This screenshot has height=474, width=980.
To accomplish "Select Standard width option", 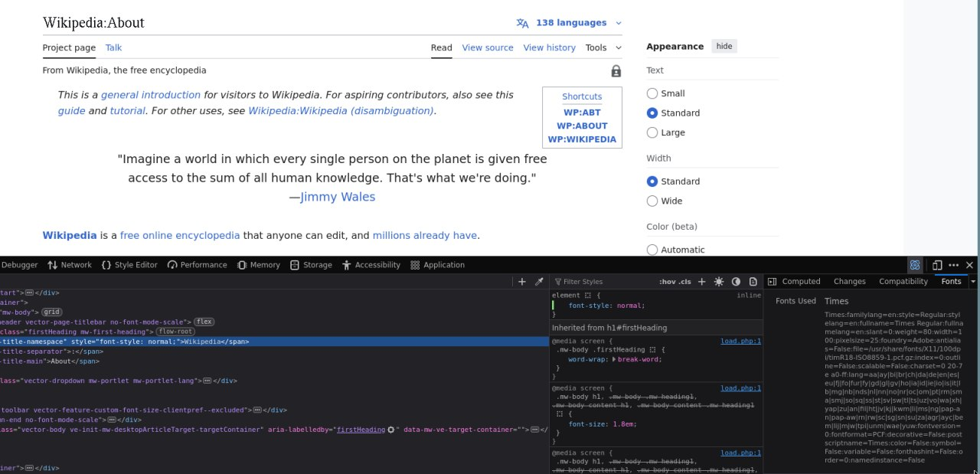I will pos(652,181).
